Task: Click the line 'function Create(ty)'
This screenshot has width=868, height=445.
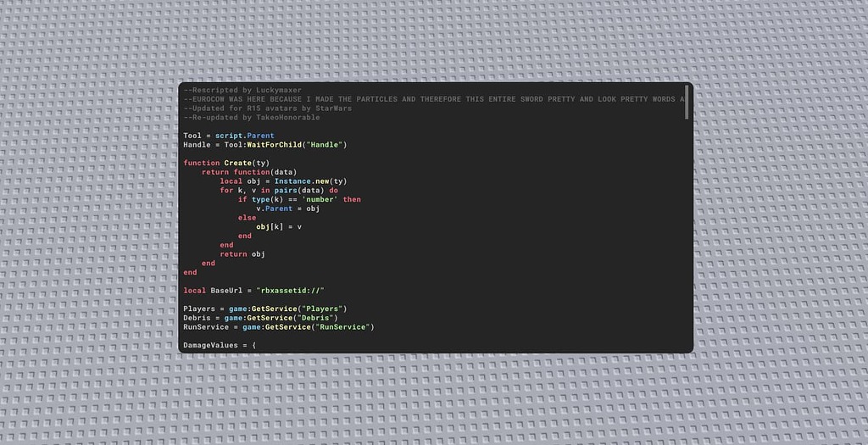Action: click(226, 163)
